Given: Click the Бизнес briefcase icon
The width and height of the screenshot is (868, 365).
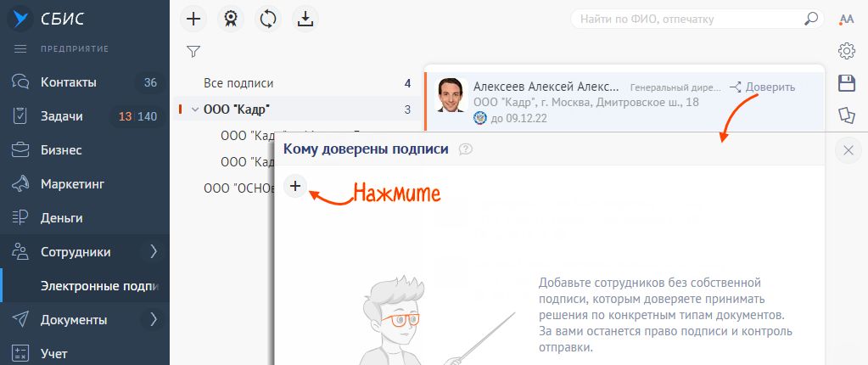Looking at the screenshot, I should pyautogui.click(x=20, y=150).
